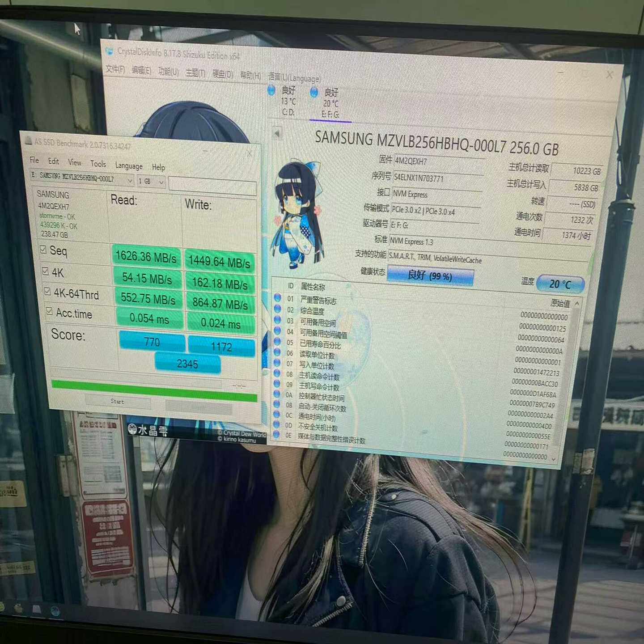
Task: Click the status circle for attribute 09 主机写命令计数
Action: pos(277,384)
